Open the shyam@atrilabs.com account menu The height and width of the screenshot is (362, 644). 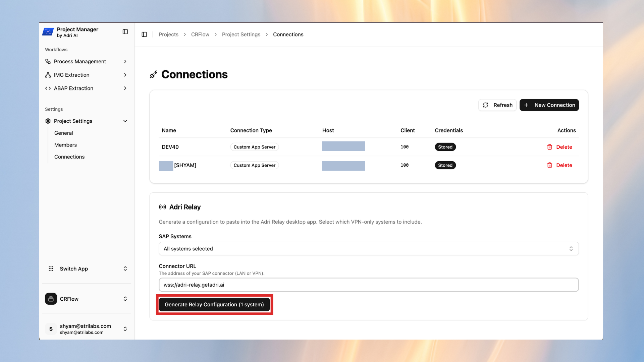tap(86, 329)
